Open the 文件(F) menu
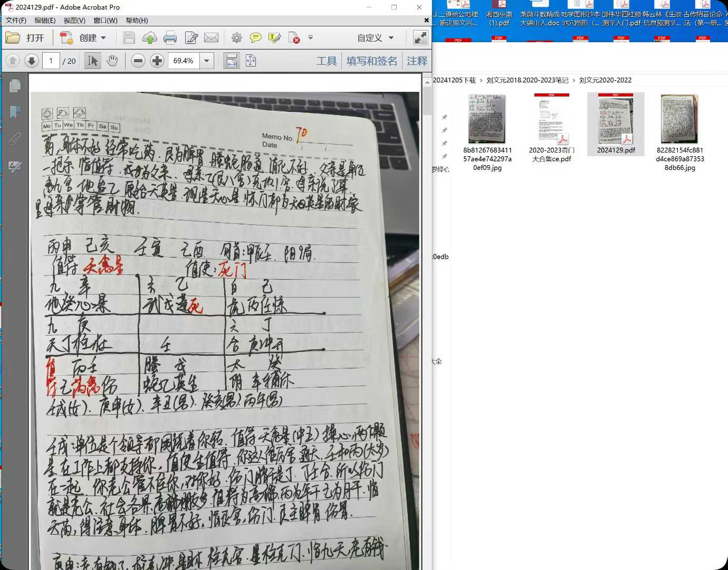Viewport: 728px width, 570px height. pyautogui.click(x=16, y=20)
